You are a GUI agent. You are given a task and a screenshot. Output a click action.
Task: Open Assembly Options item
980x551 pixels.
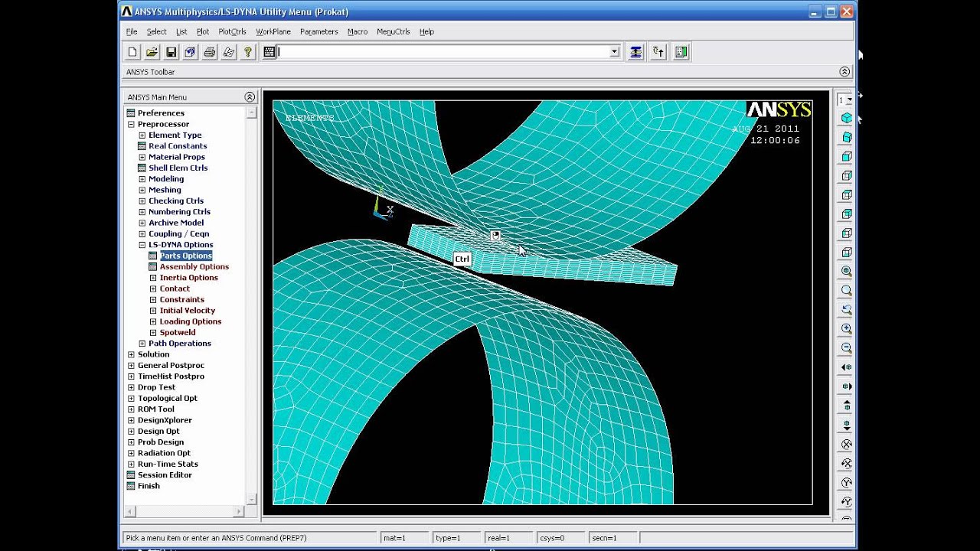pos(194,267)
